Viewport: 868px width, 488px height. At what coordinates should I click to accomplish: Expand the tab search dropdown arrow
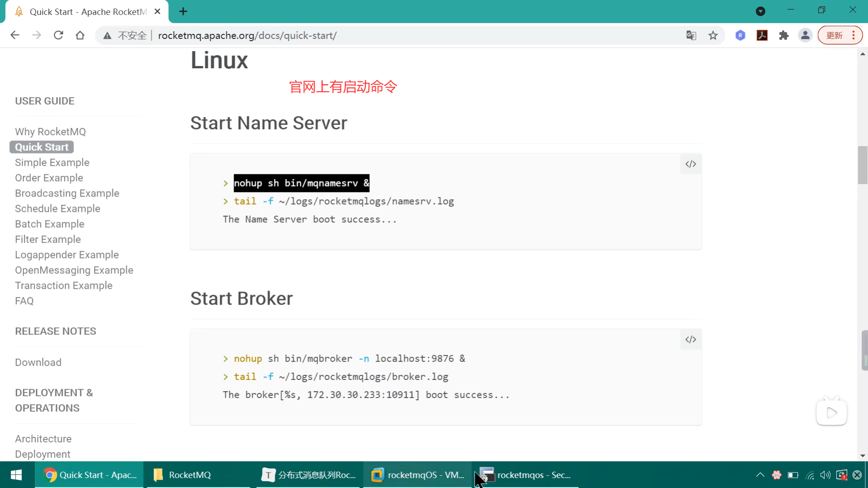[760, 11]
